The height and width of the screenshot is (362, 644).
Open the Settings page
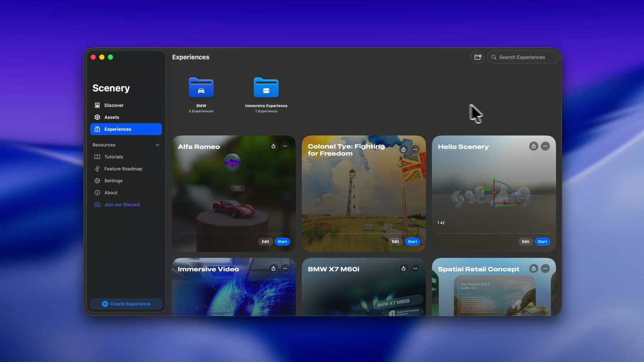[x=126, y=181]
